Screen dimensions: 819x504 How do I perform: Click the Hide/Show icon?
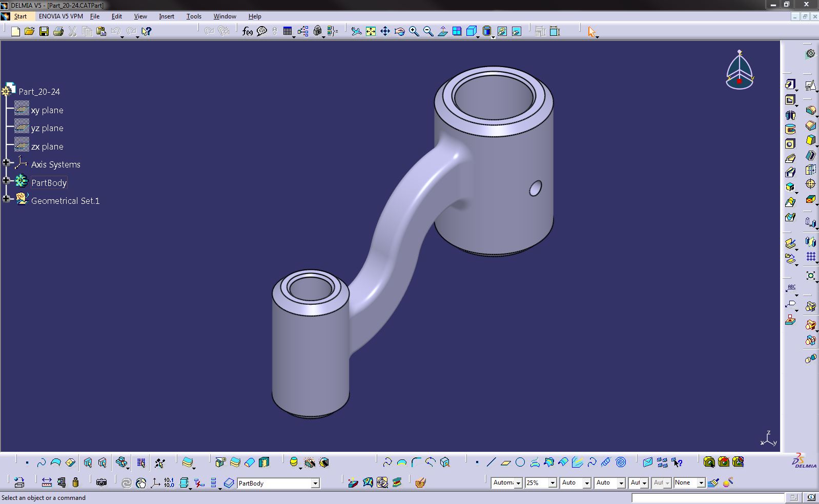(x=502, y=31)
